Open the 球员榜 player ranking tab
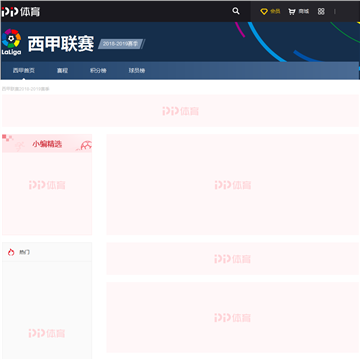 137,71
